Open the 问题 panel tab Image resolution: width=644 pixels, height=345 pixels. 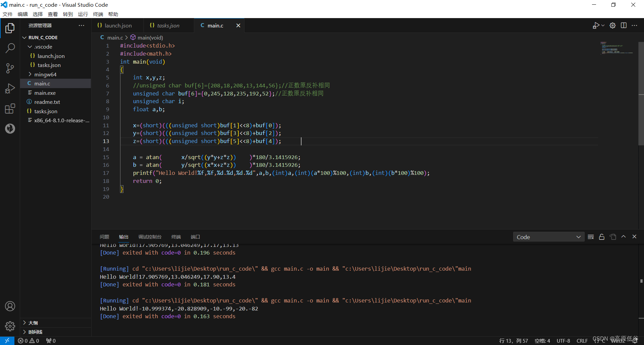tap(104, 237)
